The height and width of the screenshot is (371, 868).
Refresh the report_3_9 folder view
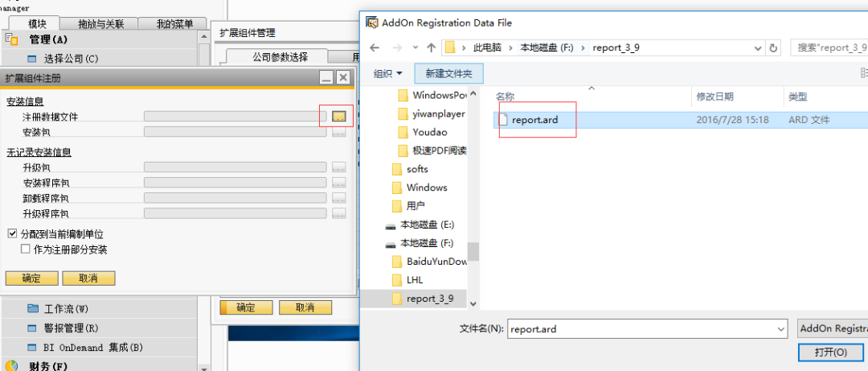(x=774, y=47)
